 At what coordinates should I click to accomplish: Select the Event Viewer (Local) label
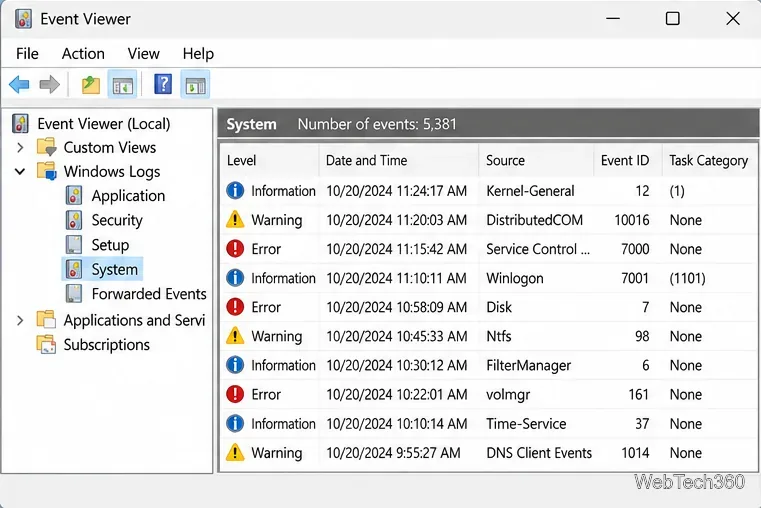coord(104,123)
